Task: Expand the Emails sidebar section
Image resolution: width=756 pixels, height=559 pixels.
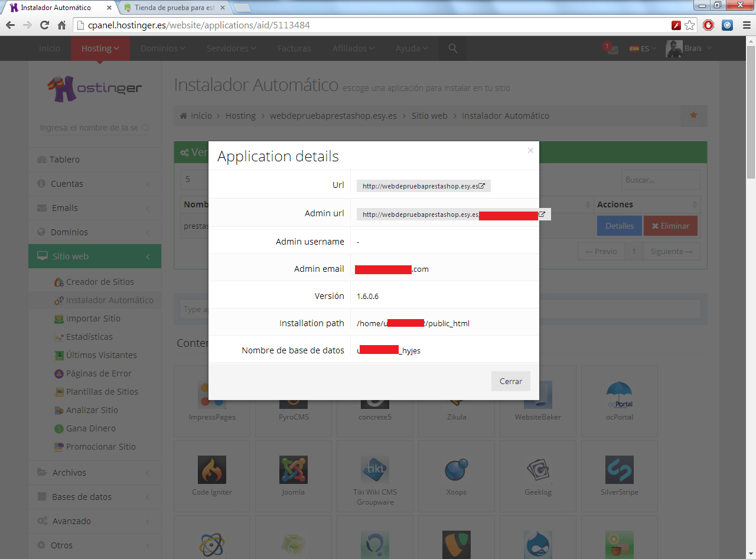Action: [x=94, y=208]
